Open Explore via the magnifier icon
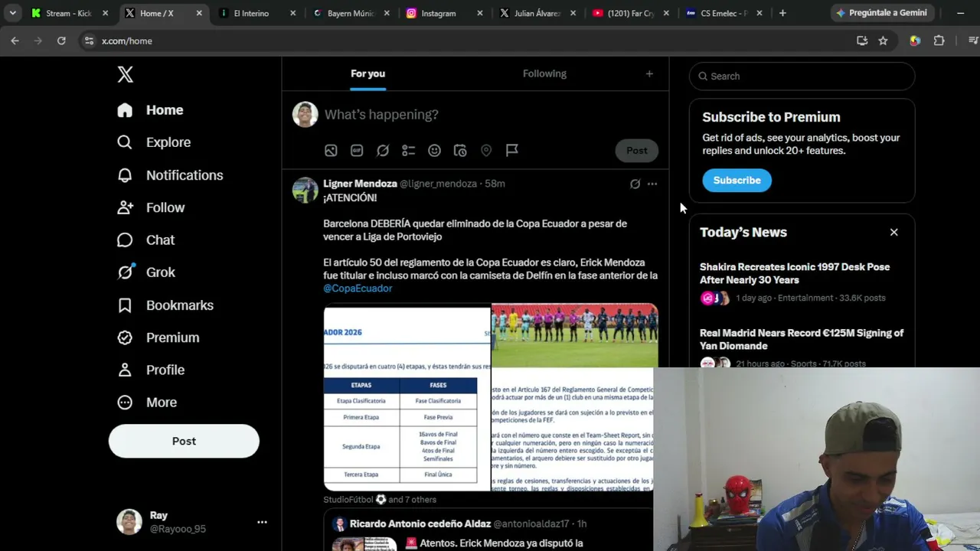 point(125,142)
